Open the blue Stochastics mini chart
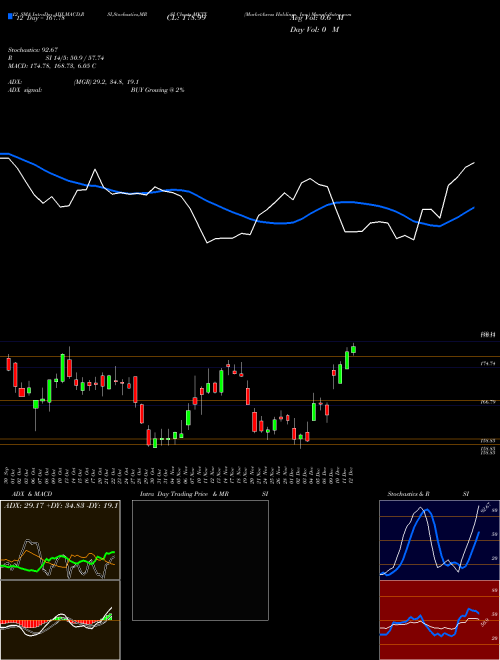The image size is (500, 660). (439, 540)
